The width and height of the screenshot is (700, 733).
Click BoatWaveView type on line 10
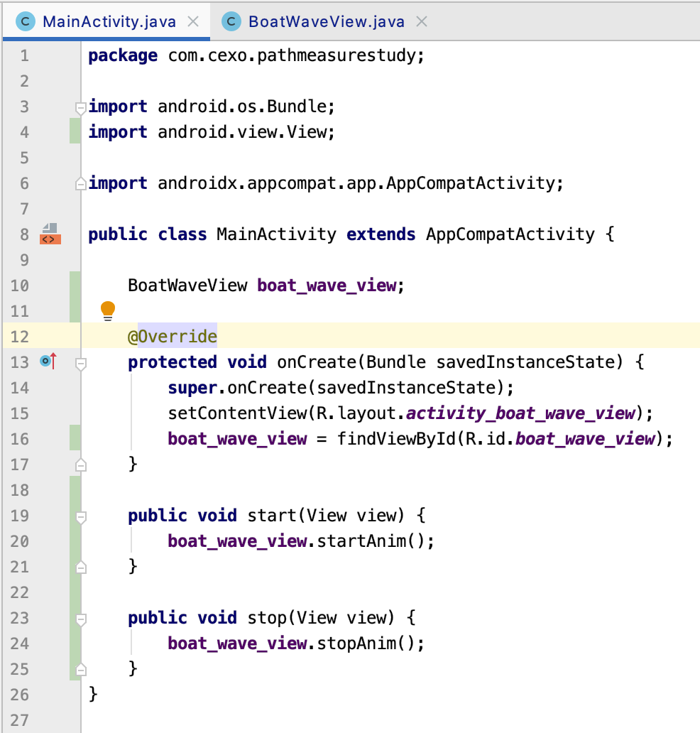click(187, 285)
